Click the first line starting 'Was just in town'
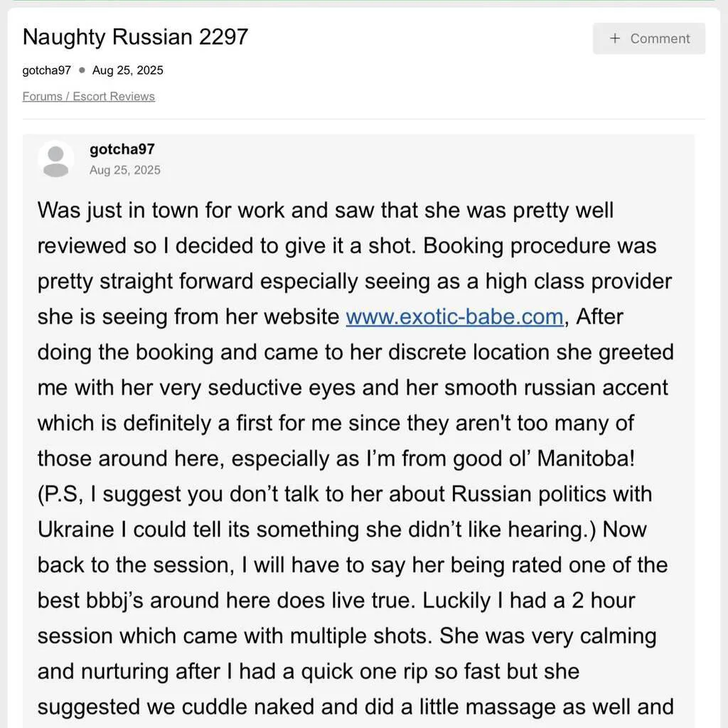The image size is (728, 728). pyautogui.click(x=325, y=210)
